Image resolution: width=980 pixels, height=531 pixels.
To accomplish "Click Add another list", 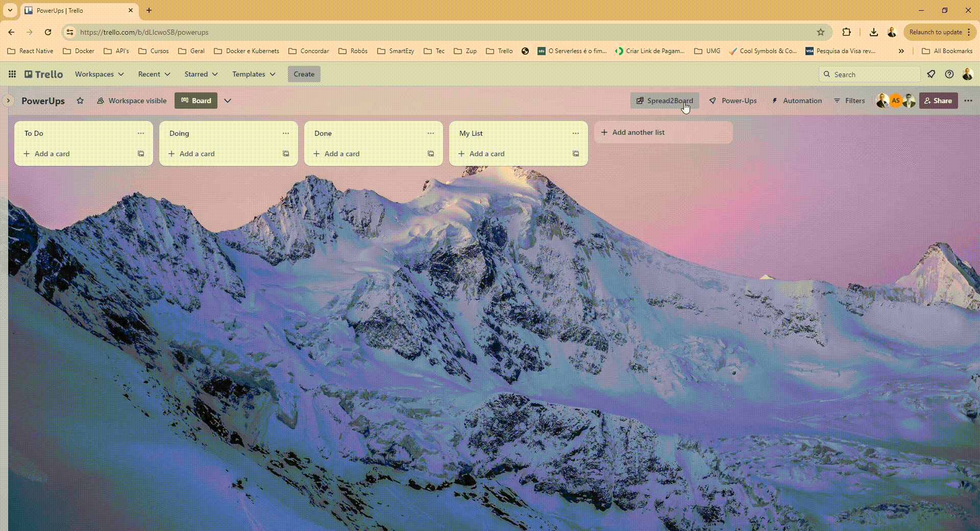I will [x=638, y=132].
